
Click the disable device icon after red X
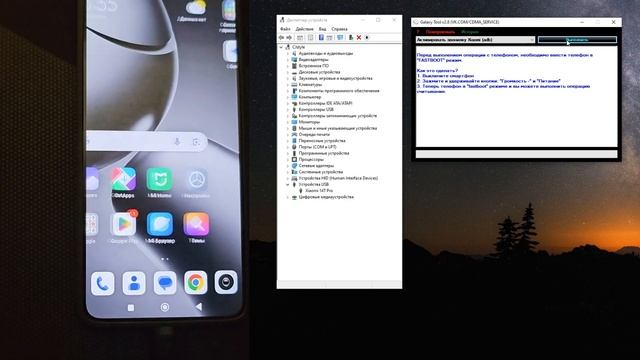pyautogui.click(x=367, y=38)
